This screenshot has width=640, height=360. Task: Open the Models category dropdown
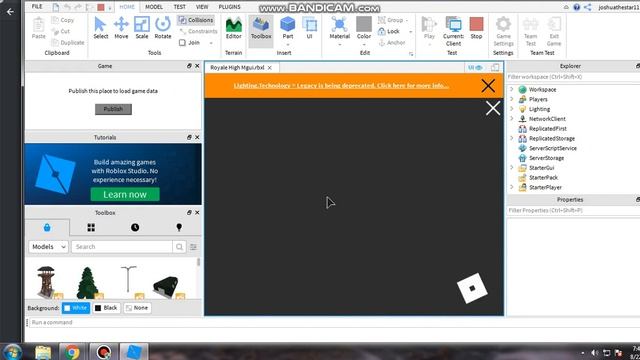coord(49,247)
